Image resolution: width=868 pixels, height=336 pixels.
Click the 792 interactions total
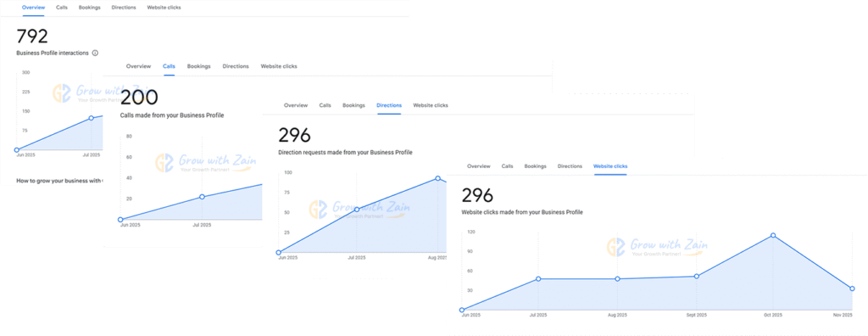point(32,36)
